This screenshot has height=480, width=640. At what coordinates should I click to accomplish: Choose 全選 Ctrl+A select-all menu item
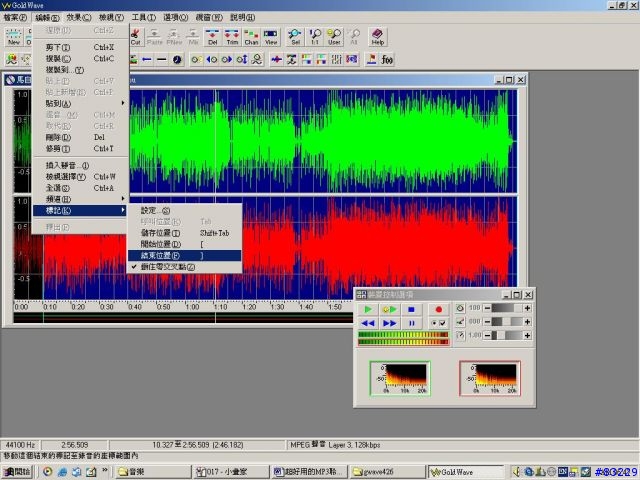coord(80,188)
